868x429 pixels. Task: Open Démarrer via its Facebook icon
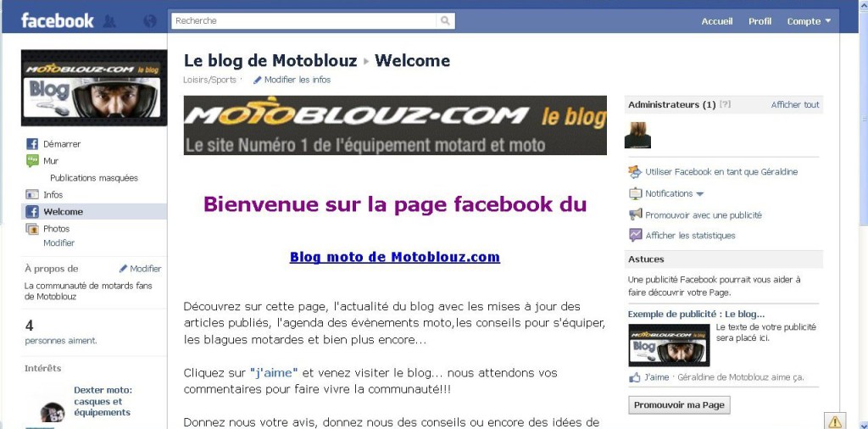point(32,144)
